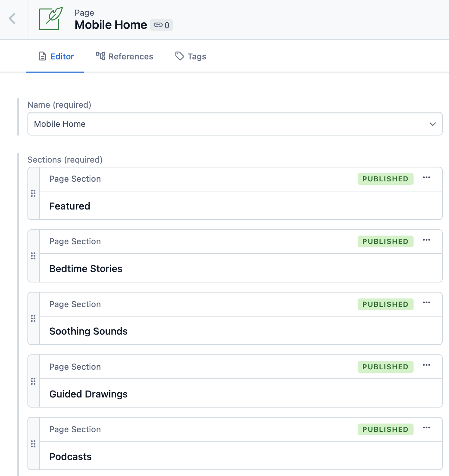Switch to the References tab
449x476 pixels.
pos(125,56)
